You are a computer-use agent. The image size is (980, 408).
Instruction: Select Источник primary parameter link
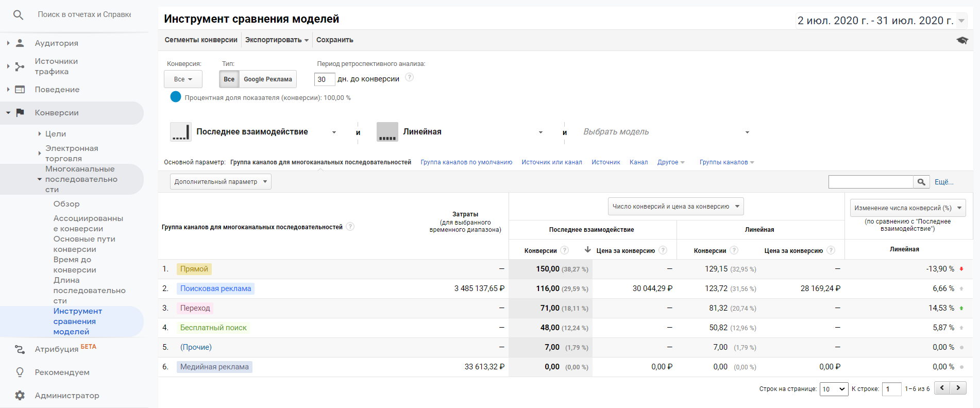tap(606, 162)
